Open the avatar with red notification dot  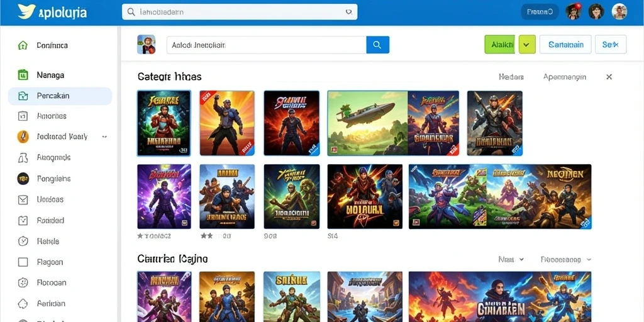(573, 11)
